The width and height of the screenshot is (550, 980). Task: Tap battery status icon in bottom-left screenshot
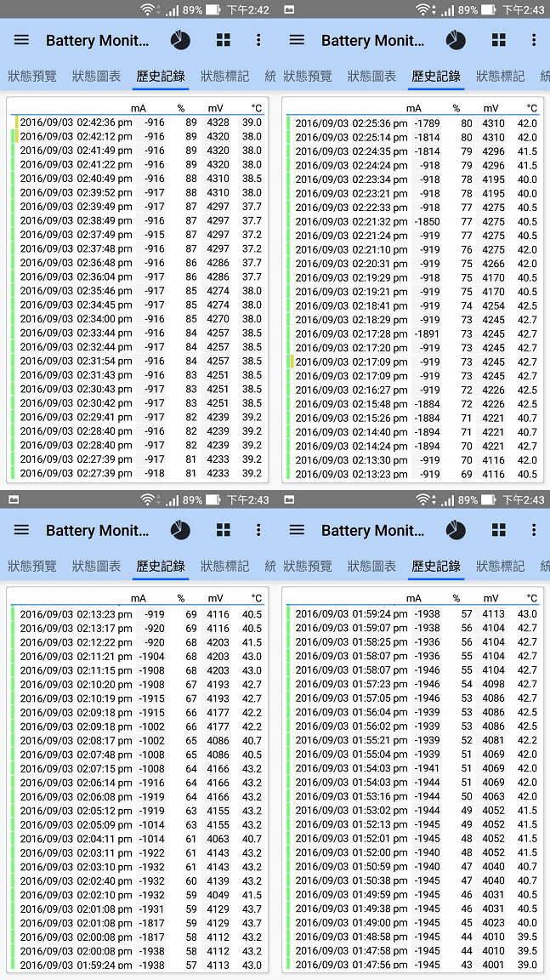coord(213,499)
